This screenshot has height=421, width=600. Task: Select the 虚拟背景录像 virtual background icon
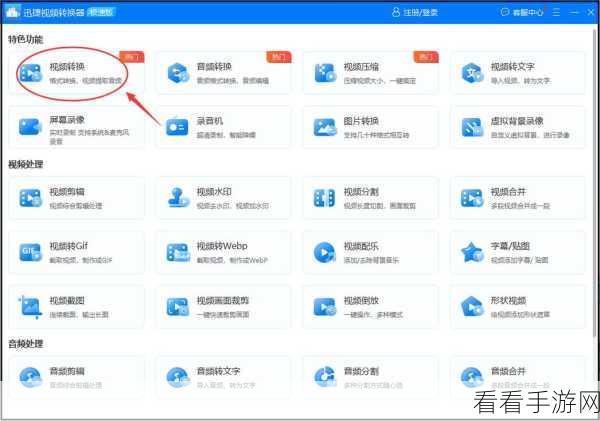pos(472,127)
